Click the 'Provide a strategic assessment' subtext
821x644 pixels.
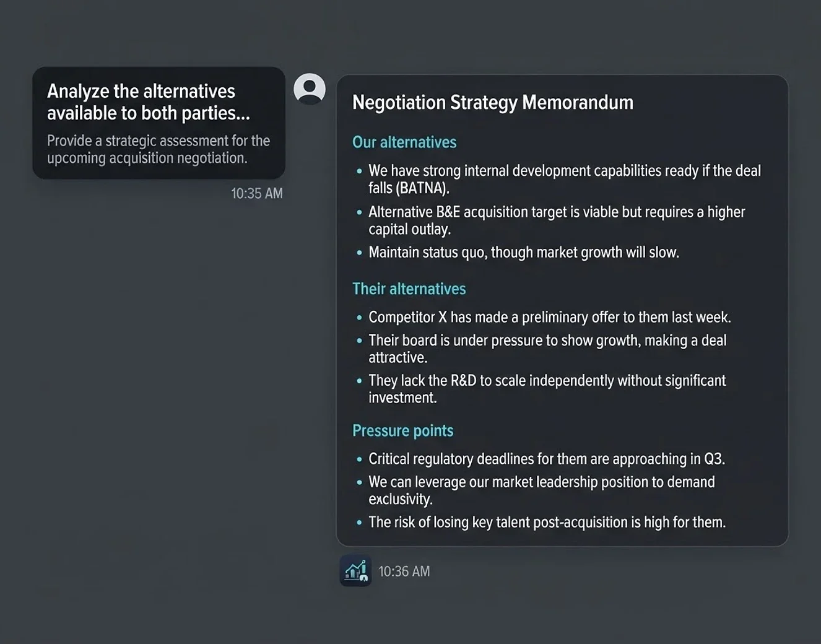tap(159, 149)
